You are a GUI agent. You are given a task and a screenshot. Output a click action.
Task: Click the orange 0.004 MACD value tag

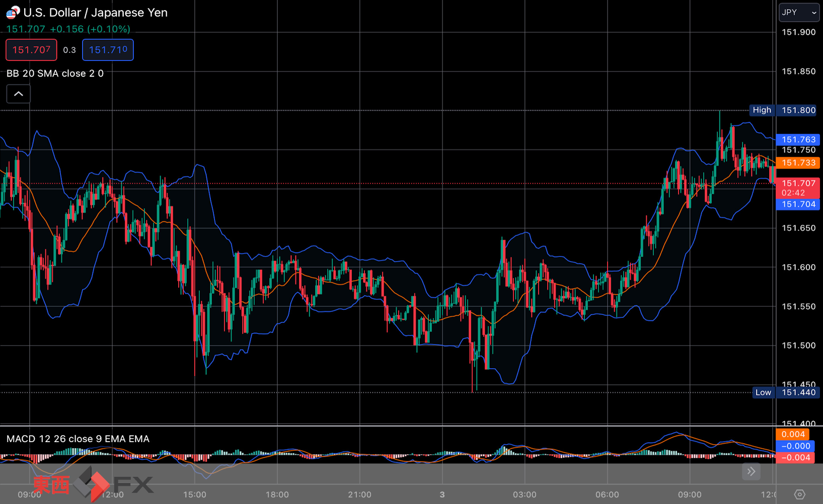pos(793,435)
